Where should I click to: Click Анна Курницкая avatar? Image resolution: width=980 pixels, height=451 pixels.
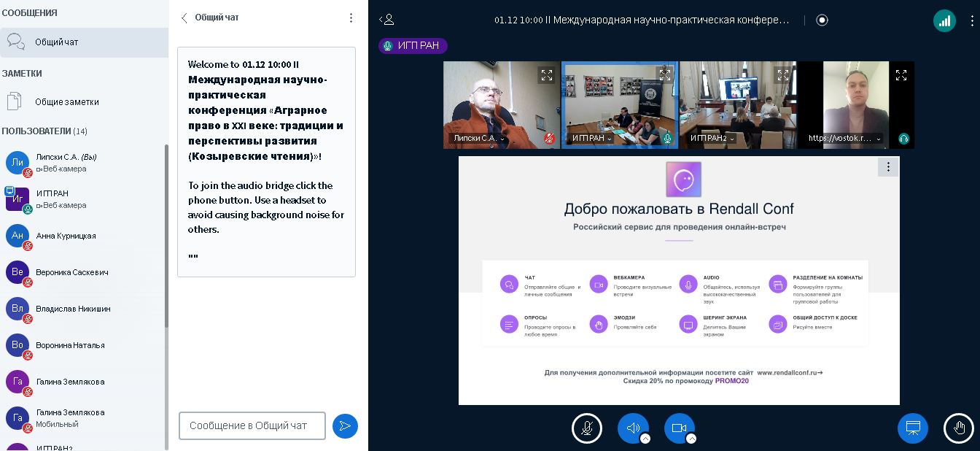(17, 236)
